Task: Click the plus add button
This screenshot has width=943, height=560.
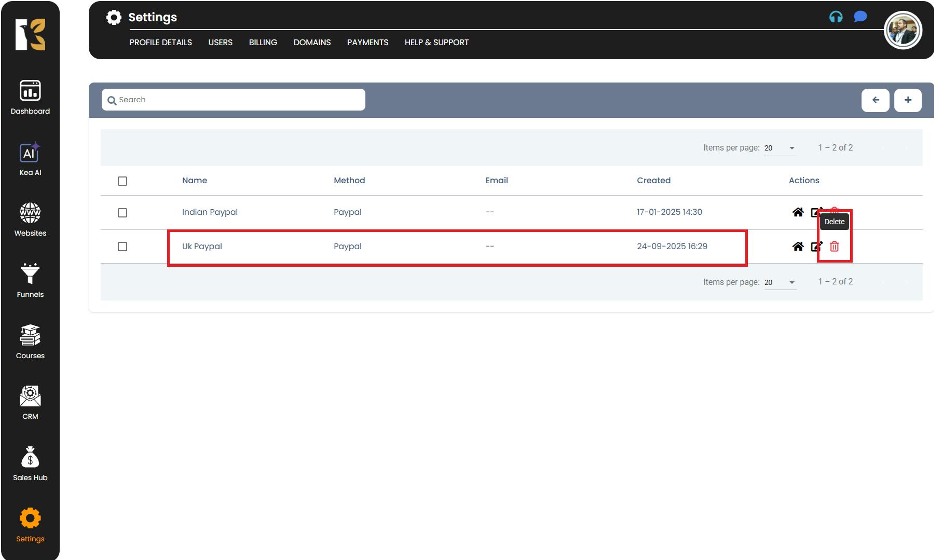Action: (908, 100)
